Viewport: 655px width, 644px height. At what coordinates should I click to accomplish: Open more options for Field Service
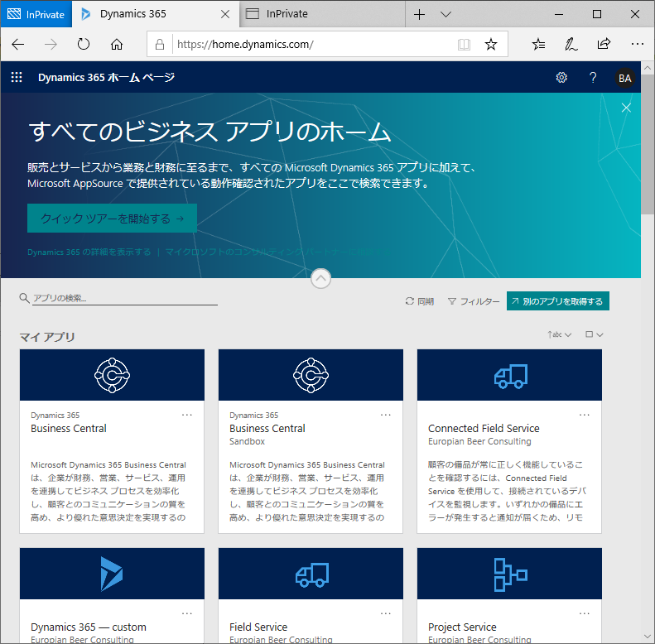[386, 613]
